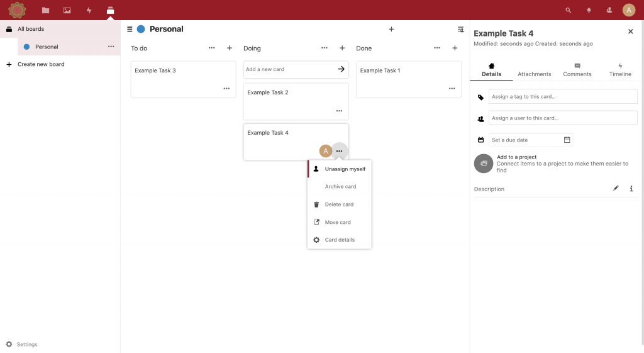This screenshot has height=353, width=644.
Task: Open Settings at the sidebar bottom
Action: coord(22,344)
